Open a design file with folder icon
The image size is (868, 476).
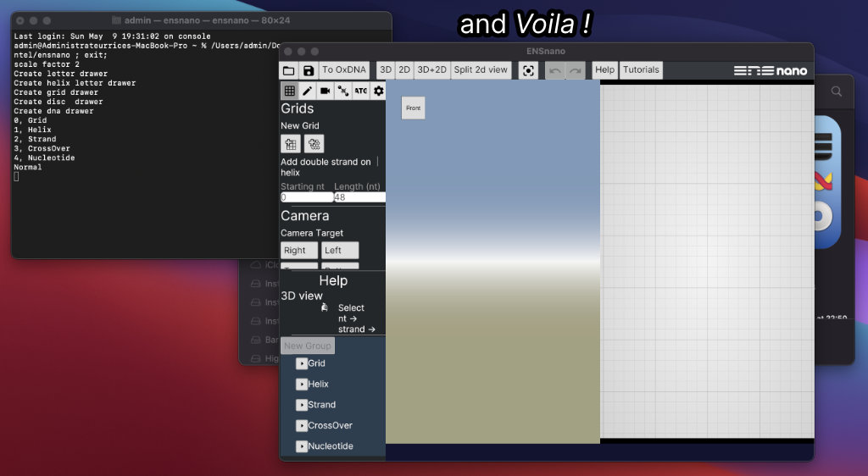(x=288, y=70)
